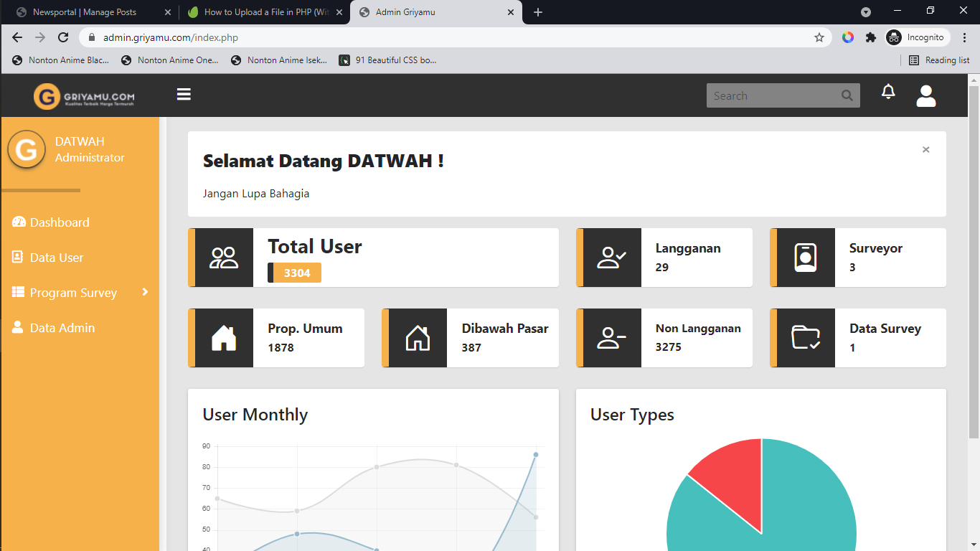Toggle the hamburger sidebar menu
Screen dimensions: 980x551
pyautogui.click(x=184, y=95)
